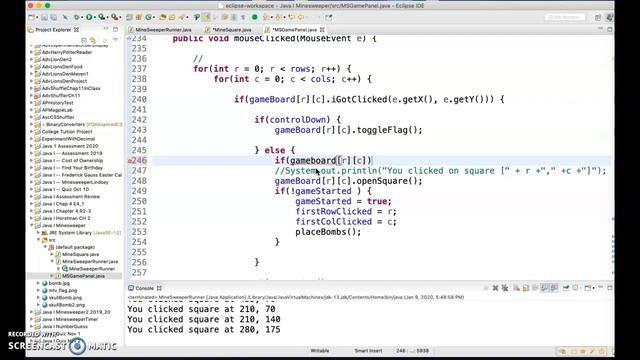This screenshot has width=640, height=360.
Task: Toggle Word Wrap in the Console toolbar
Action: (535, 288)
